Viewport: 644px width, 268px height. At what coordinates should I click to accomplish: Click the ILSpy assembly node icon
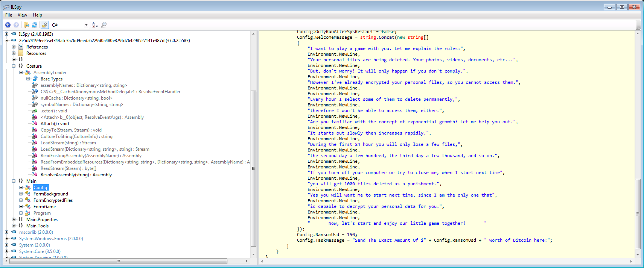click(14, 34)
